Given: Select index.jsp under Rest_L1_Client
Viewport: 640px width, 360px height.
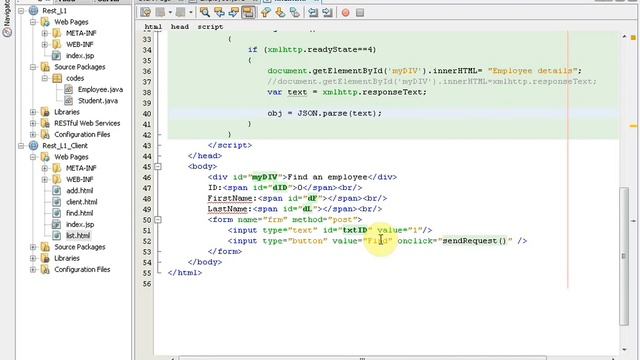Looking at the screenshot, I should [80, 224].
